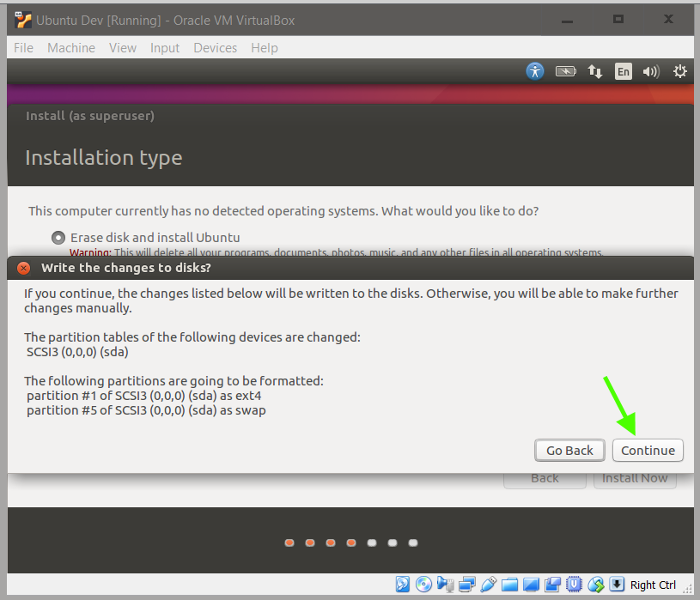Click the fourth orange progress dot

[351, 542]
